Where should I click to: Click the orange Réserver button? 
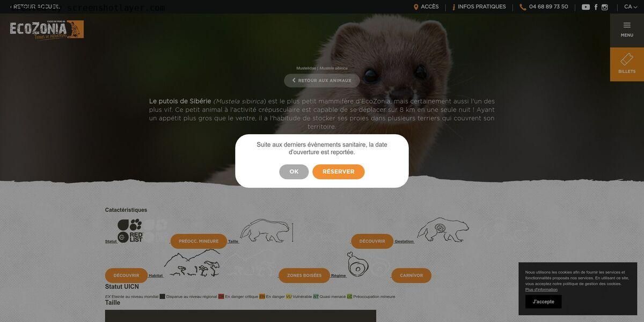coord(339,172)
